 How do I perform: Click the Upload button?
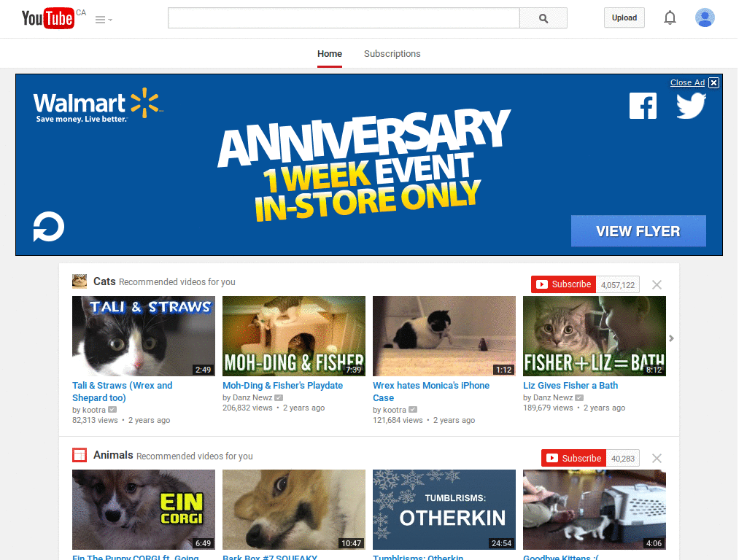point(624,17)
